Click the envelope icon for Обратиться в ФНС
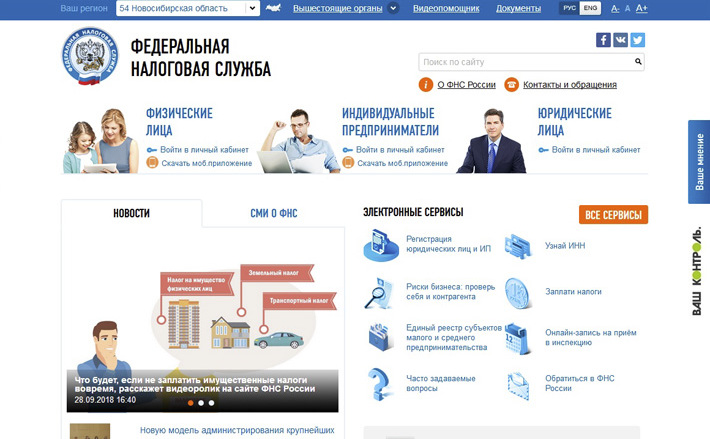The width and height of the screenshot is (710, 439). [518, 386]
